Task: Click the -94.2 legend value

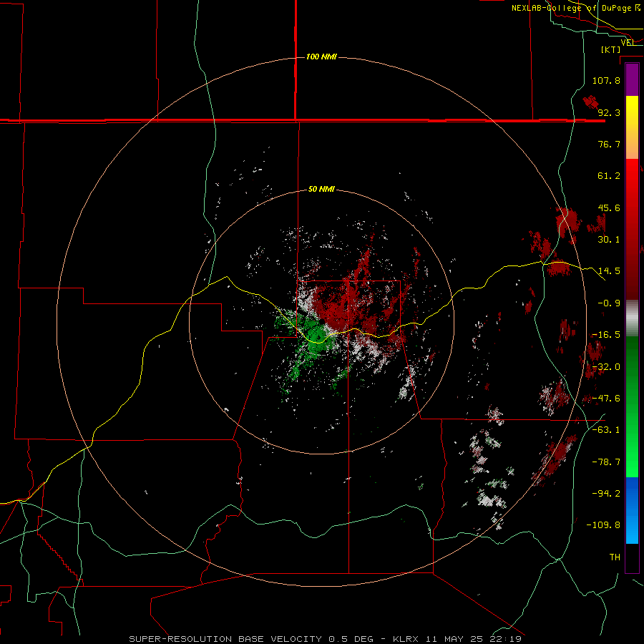Action: pyautogui.click(x=606, y=494)
